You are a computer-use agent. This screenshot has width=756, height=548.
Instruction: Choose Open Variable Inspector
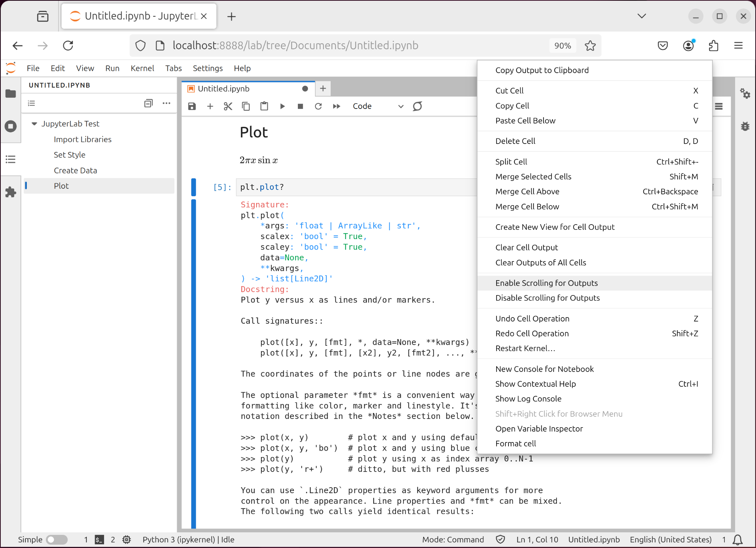point(595,429)
